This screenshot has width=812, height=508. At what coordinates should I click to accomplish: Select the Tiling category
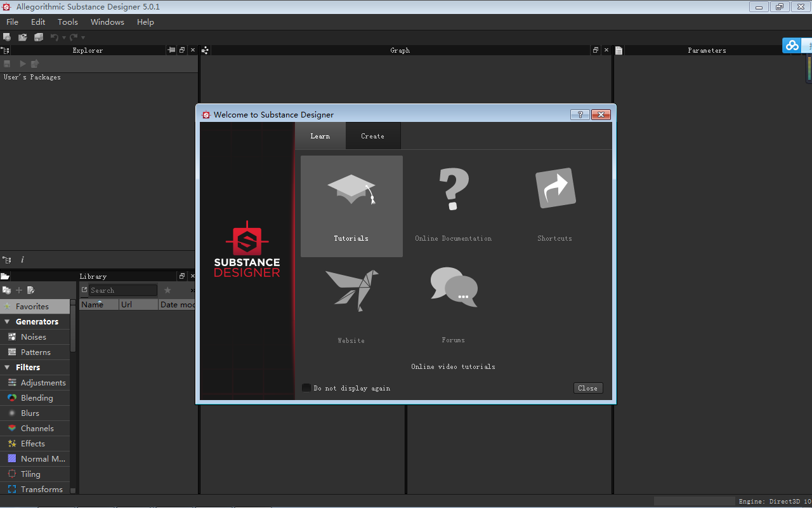(x=34, y=474)
